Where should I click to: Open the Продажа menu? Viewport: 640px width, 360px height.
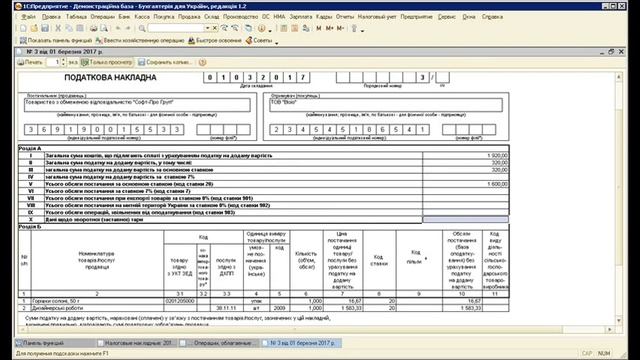point(189,17)
